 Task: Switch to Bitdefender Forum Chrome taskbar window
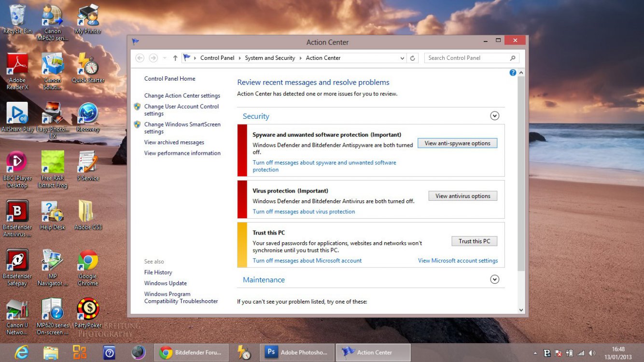click(x=192, y=352)
